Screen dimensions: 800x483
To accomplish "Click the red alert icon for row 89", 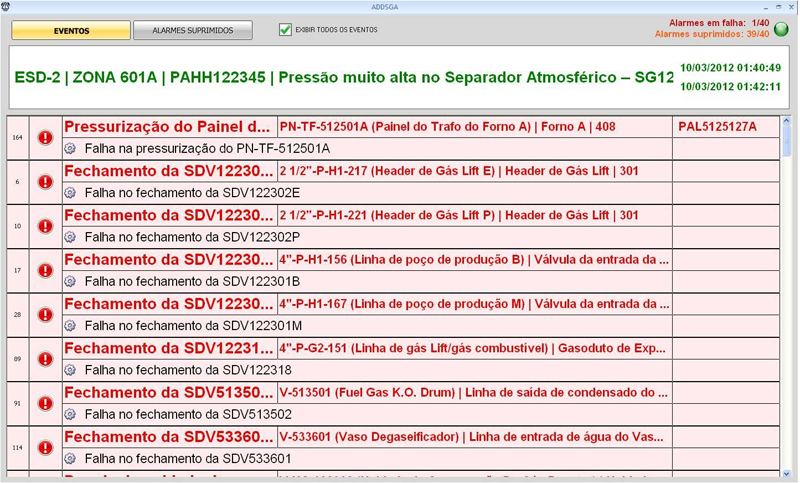I will point(45,359).
